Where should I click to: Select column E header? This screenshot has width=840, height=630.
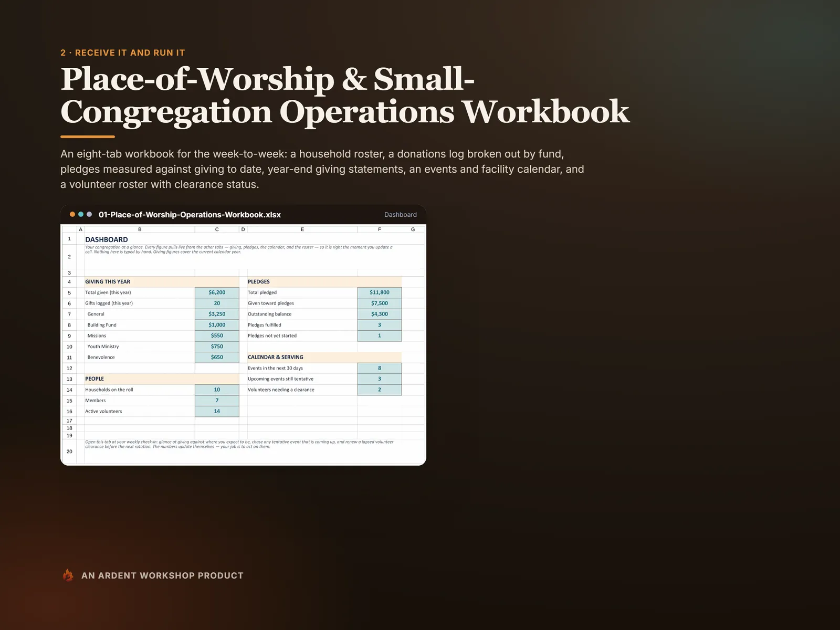click(302, 229)
